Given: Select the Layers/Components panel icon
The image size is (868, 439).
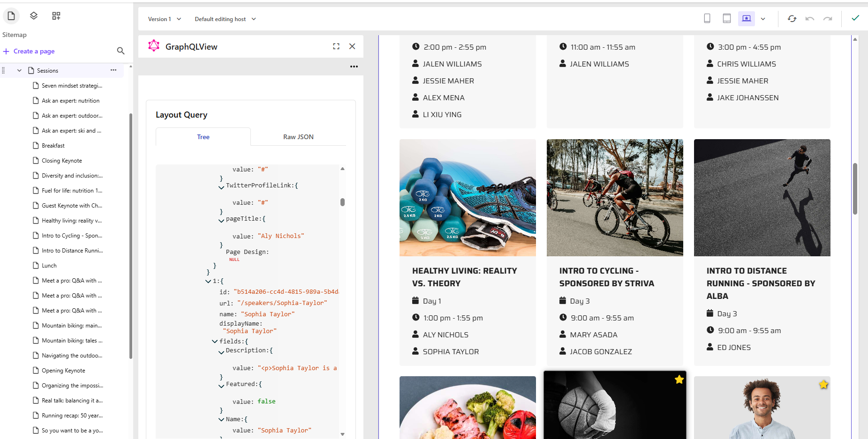Looking at the screenshot, I should (33, 15).
